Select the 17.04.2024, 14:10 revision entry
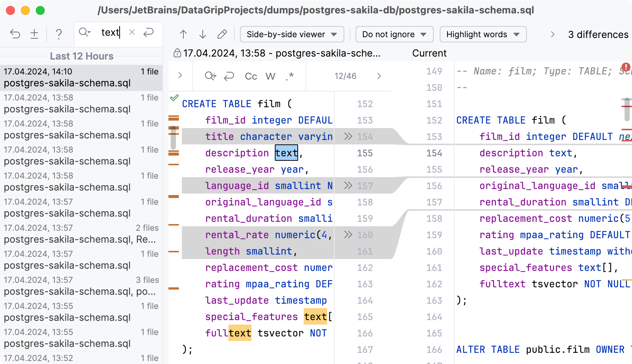Image resolution: width=632 pixels, height=364 pixels. 81,77
